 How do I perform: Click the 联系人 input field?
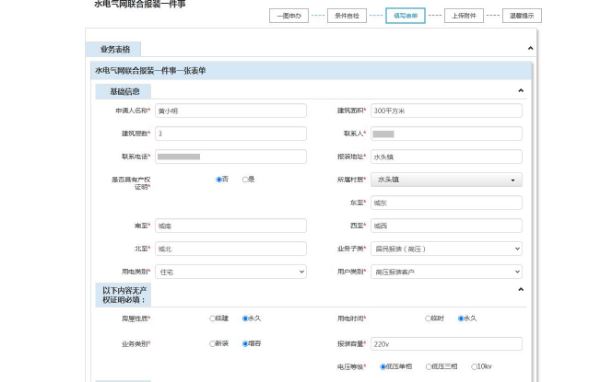point(446,134)
